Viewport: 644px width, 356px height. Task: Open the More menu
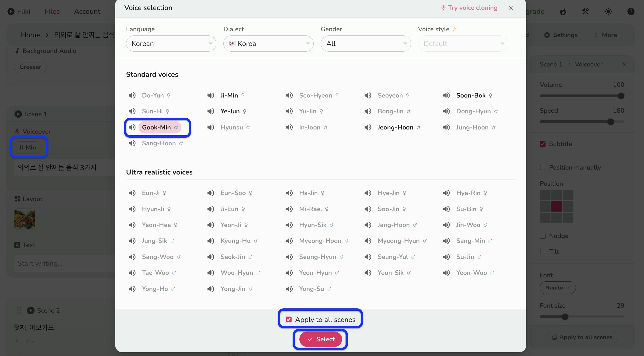606,35
